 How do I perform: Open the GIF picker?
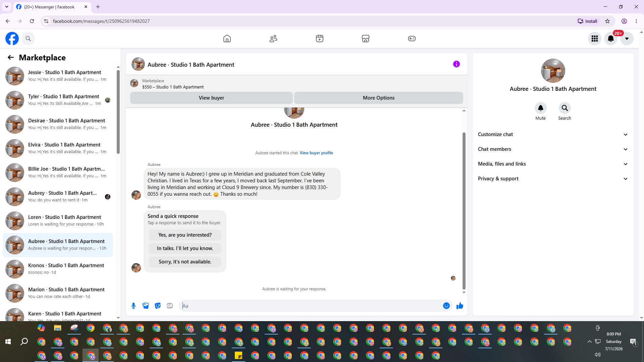pyautogui.click(x=170, y=306)
